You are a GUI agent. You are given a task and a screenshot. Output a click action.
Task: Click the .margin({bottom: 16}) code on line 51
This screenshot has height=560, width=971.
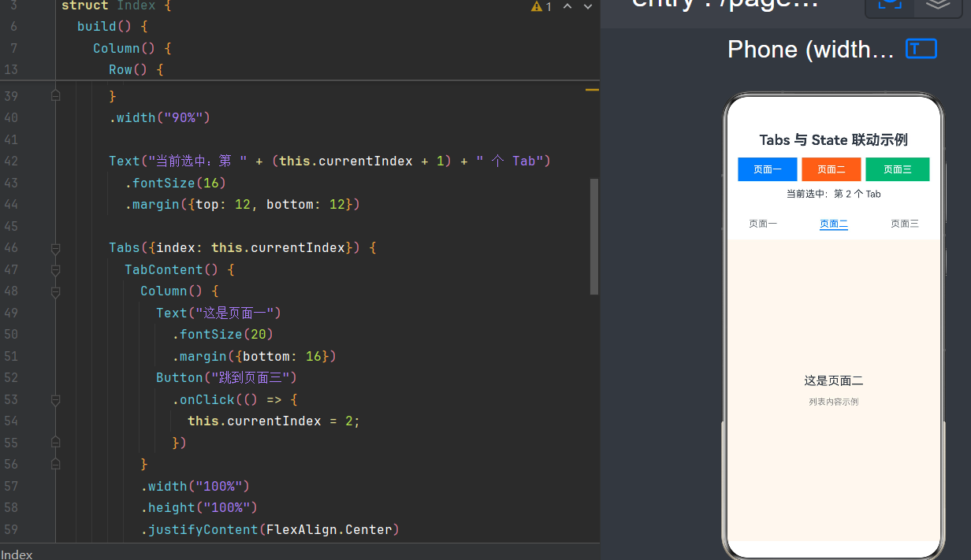pos(255,356)
